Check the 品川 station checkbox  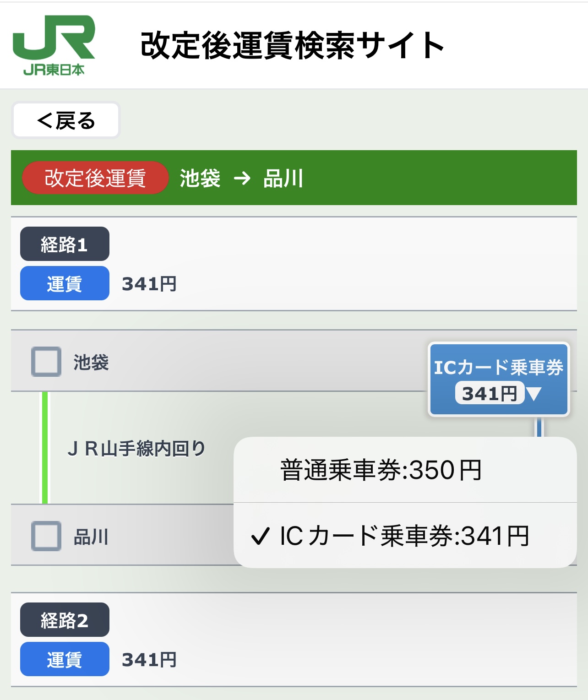click(x=46, y=536)
